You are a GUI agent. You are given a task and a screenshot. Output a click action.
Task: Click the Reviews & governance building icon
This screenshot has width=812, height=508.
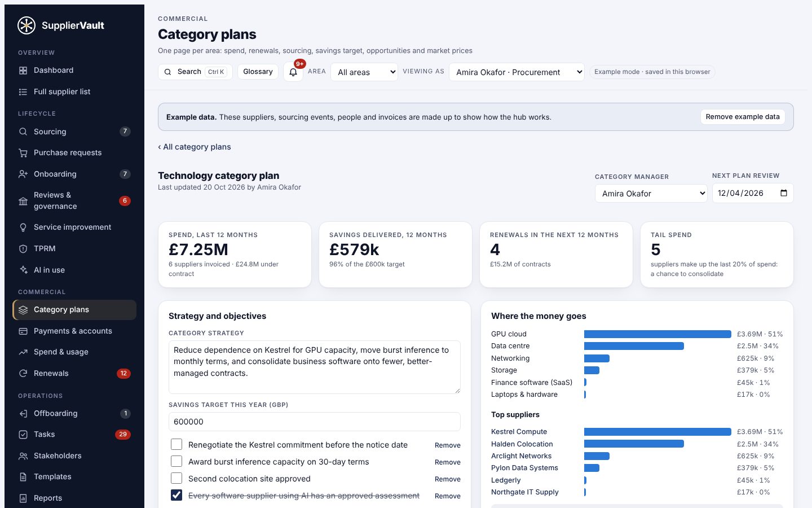tap(23, 201)
